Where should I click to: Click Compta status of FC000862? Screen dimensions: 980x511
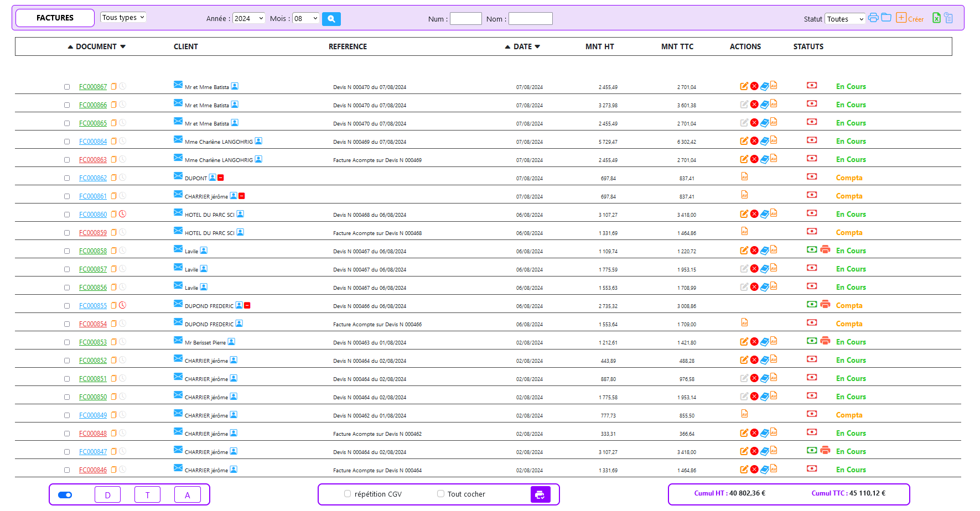849,178
